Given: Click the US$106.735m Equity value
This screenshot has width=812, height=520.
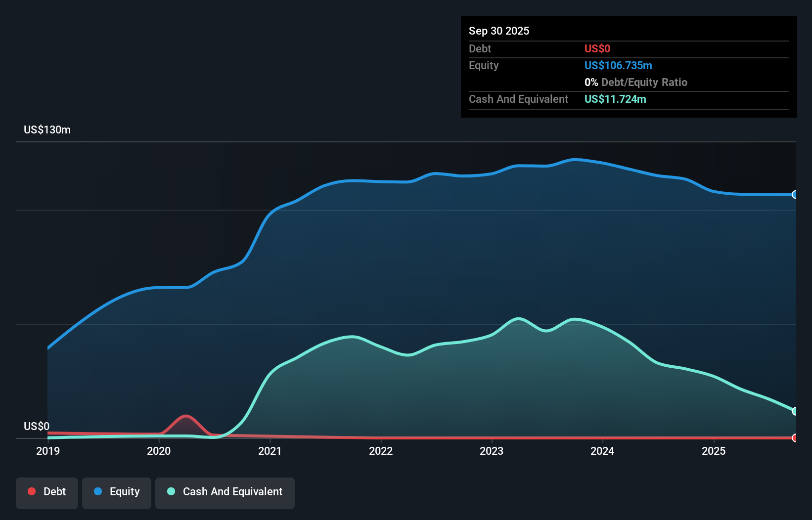Looking at the screenshot, I should 618,65.
